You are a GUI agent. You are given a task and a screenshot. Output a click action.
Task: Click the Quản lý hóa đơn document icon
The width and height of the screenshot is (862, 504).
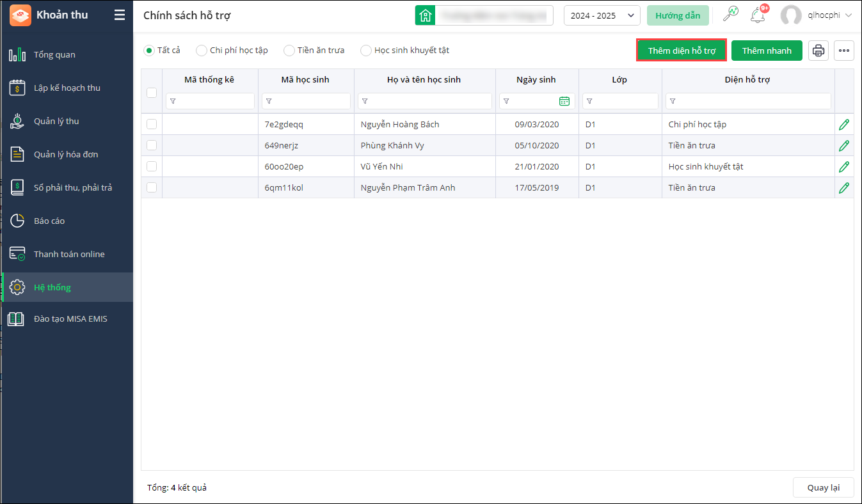click(17, 155)
